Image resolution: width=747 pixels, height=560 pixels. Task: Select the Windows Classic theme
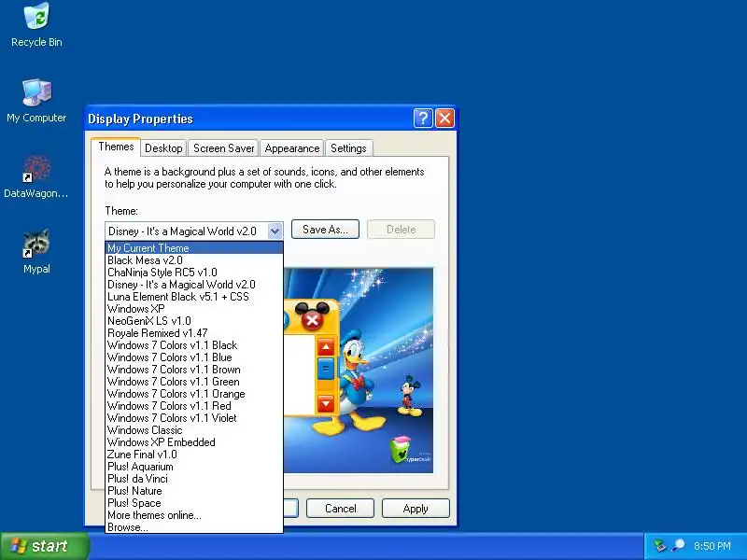[x=194, y=430]
